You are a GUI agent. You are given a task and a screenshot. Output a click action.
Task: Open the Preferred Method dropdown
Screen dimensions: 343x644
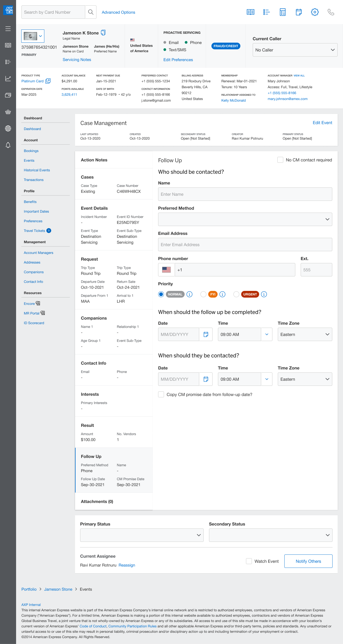(x=245, y=219)
